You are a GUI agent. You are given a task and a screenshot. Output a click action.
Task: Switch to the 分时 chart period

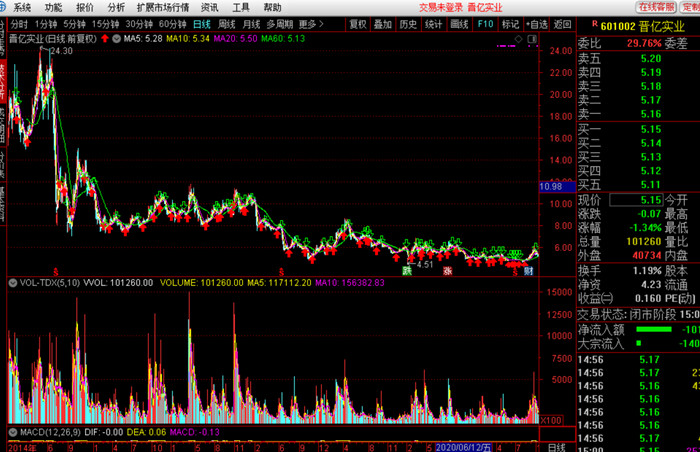(x=19, y=24)
